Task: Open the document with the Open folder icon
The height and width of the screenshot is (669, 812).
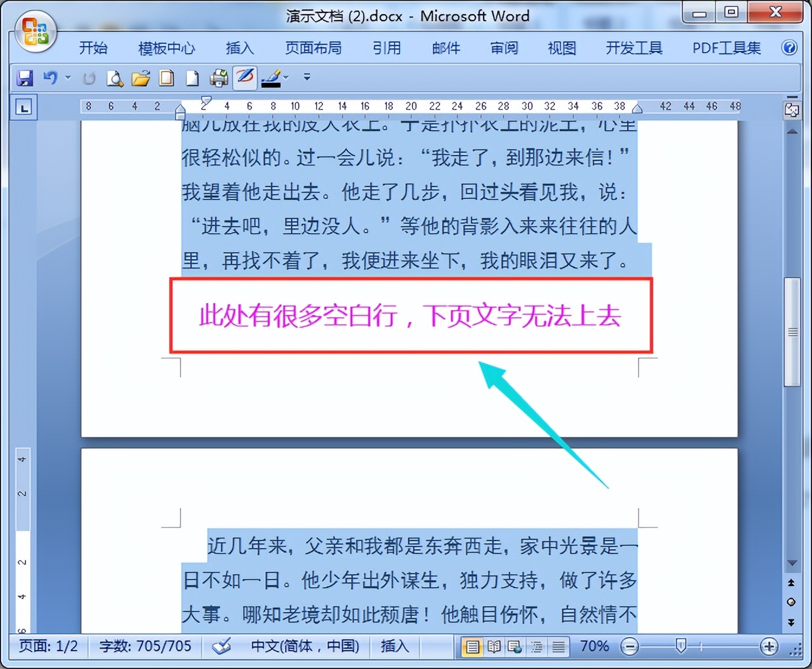Action: [x=140, y=78]
